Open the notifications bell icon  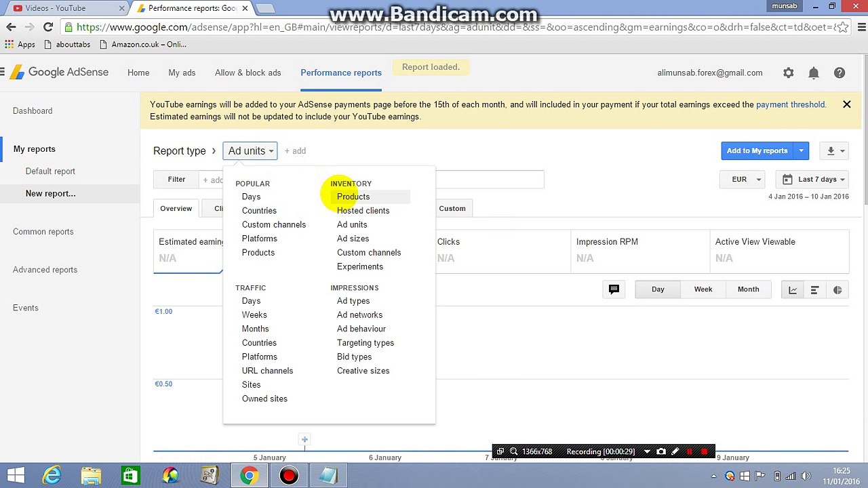click(x=814, y=73)
